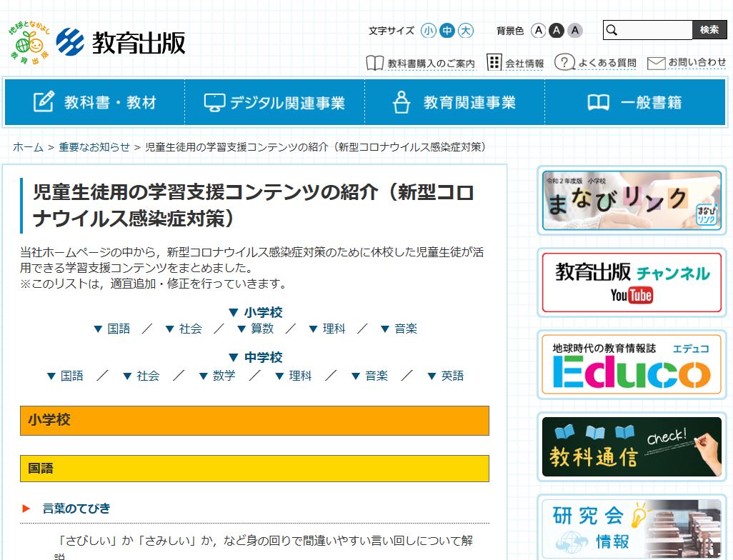
Task: Click the envelope icon for お問い合わせ
Action: (x=656, y=63)
